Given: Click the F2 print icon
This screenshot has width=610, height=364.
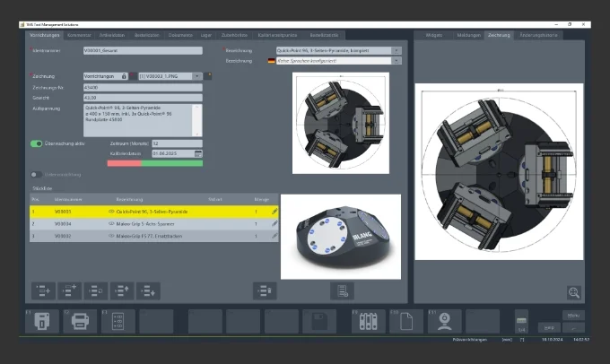Looking at the screenshot, I should coord(80,321).
